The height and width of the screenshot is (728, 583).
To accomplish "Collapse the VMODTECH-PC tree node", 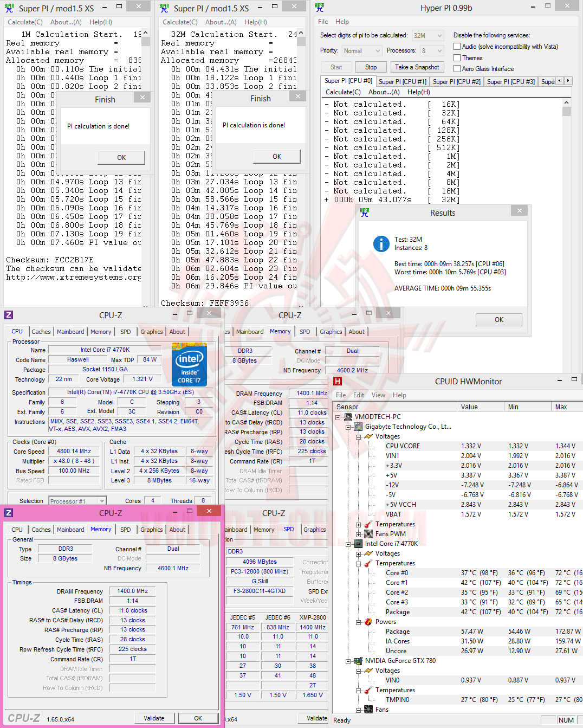I will 338,417.
